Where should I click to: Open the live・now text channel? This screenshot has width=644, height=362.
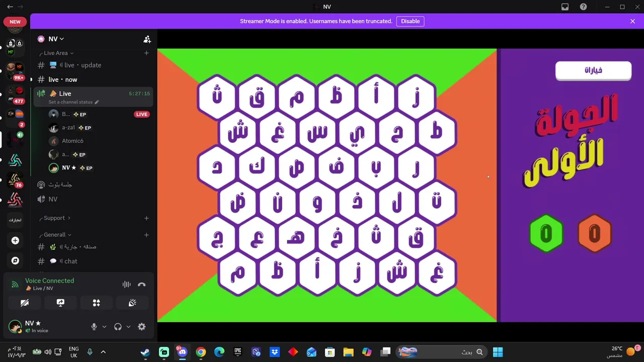pos(93,79)
